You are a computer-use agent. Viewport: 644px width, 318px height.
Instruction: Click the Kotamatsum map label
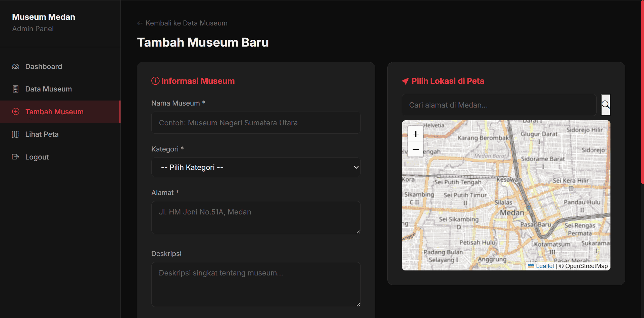point(552,244)
